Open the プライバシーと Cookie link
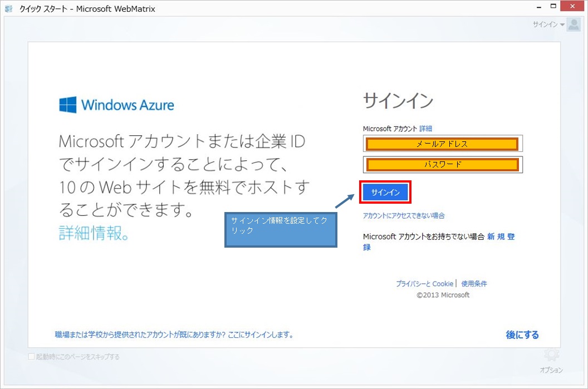 [x=424, y=284]
